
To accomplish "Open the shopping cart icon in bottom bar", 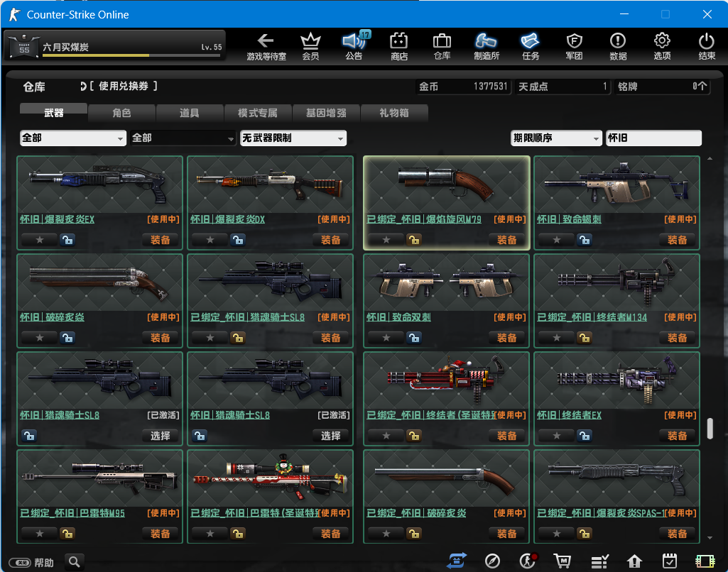I will [563, 561].
